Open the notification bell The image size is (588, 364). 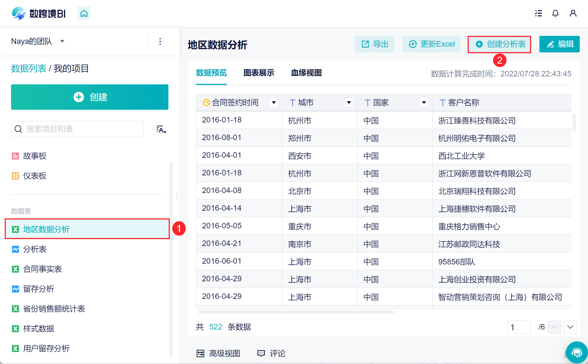pos(555,13)
